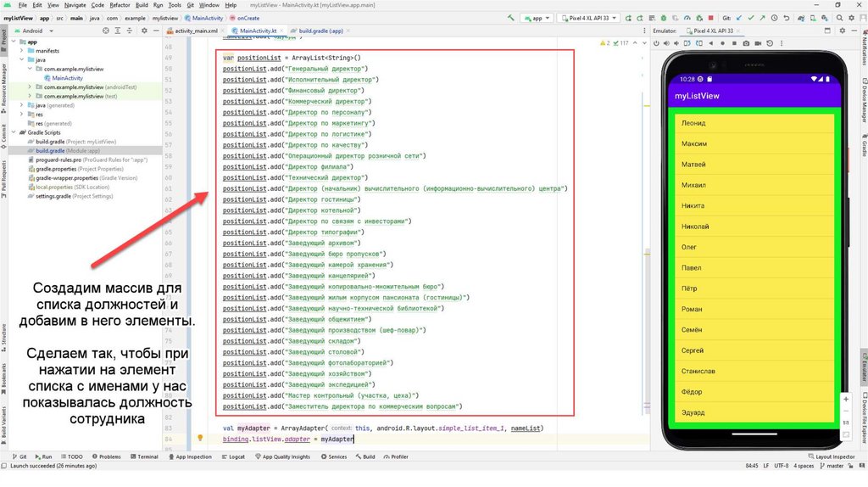Image resolution: width=868 pixels, height=487 pixels.
Task: Click the intention light bulb in gutter
Action: pyautogui.click(x=200, y=439)
